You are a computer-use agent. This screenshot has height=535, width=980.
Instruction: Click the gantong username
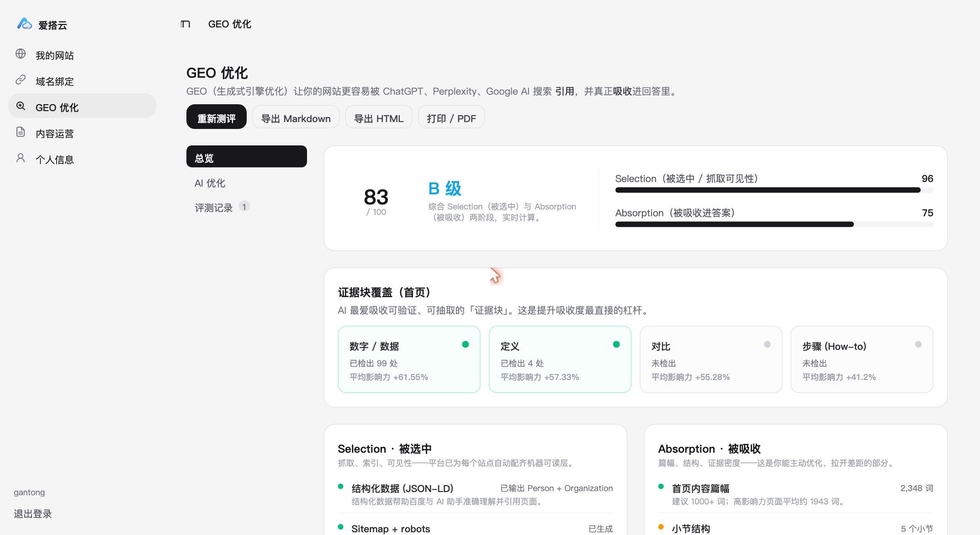tap(29, 492)
